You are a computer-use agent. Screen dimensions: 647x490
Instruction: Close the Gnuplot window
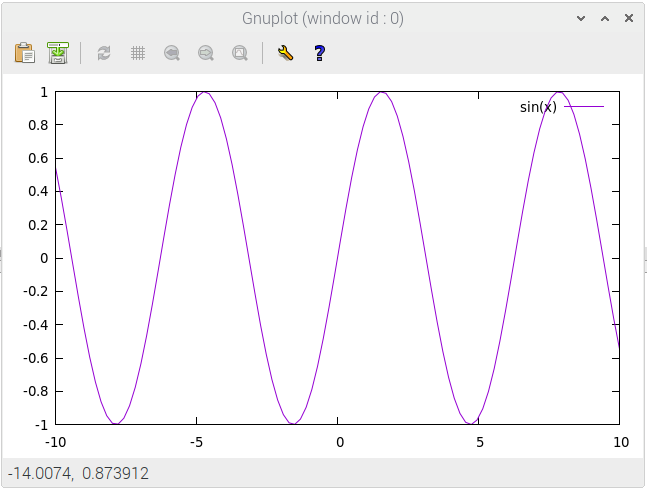tap(629, 18)
